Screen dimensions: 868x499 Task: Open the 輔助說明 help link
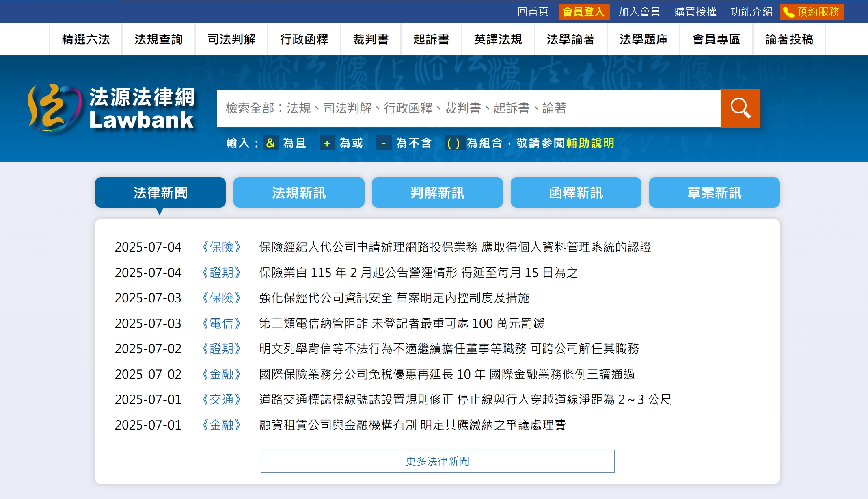pos(589,144)
